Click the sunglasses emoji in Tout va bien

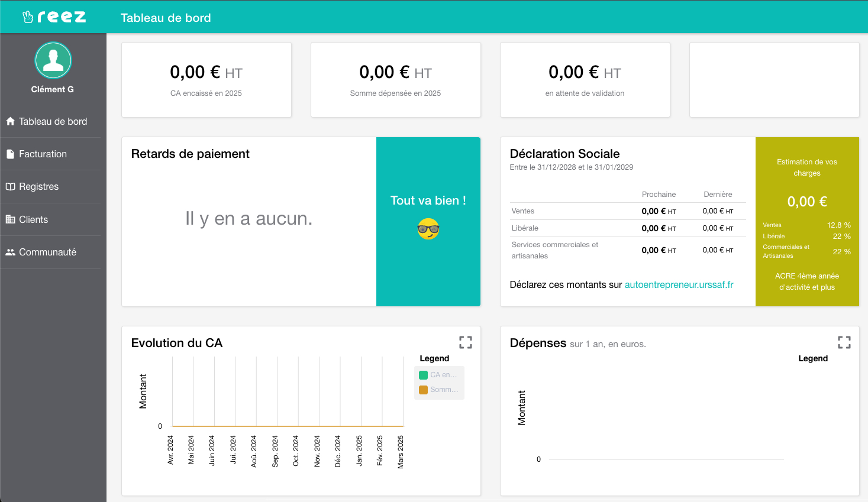click(428, 229)
